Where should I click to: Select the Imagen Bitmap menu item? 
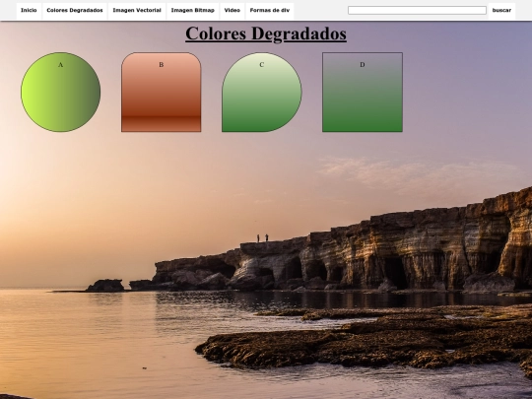click(x=193, y=11)
